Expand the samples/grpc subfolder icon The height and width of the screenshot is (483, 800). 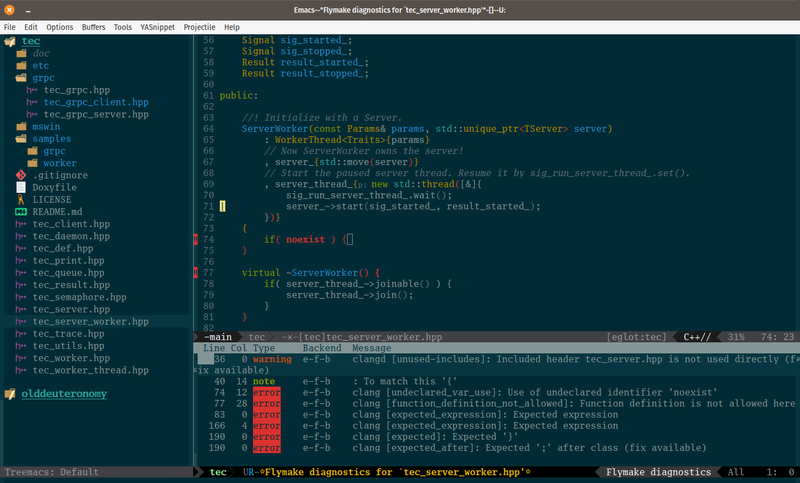(33, 150)
